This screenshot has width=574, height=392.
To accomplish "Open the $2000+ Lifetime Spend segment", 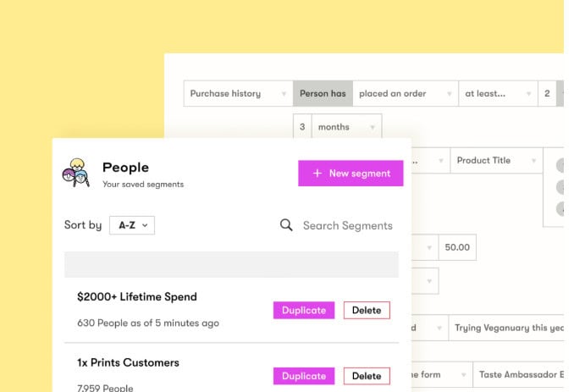I will (137, 297).
